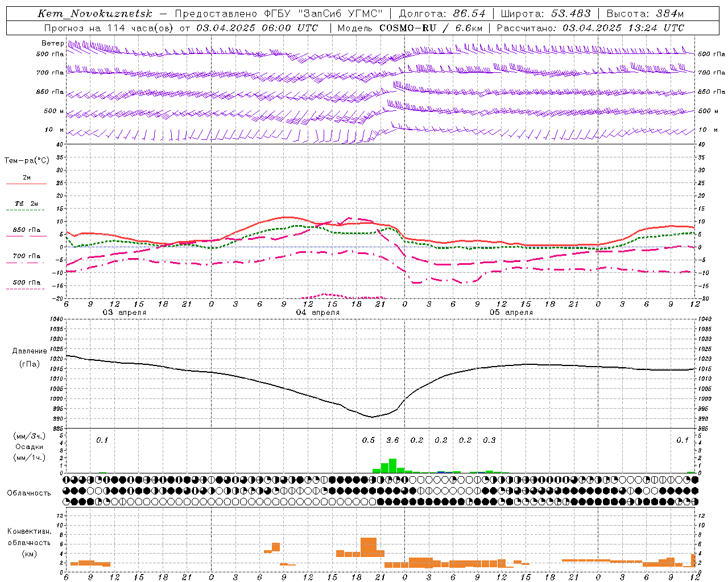
Task: Click the (мм/1ч.) precipitation unit label
Action: click(30, 458)
